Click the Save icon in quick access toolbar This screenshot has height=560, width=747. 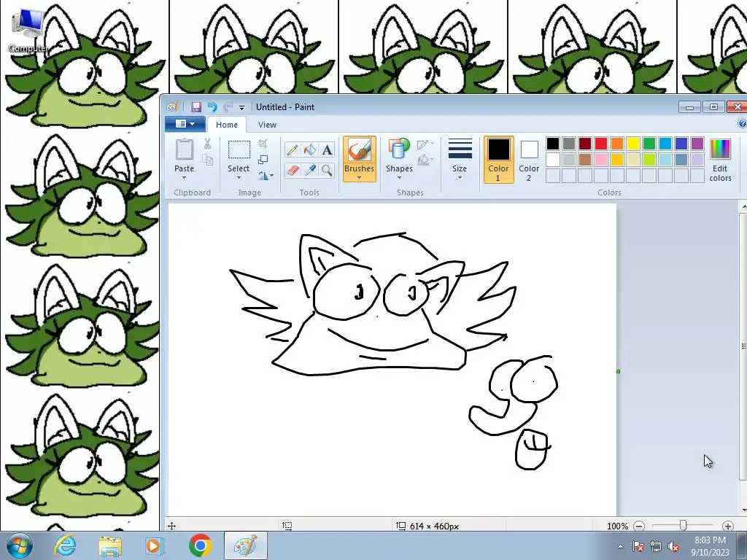click(x=196, y=107)
